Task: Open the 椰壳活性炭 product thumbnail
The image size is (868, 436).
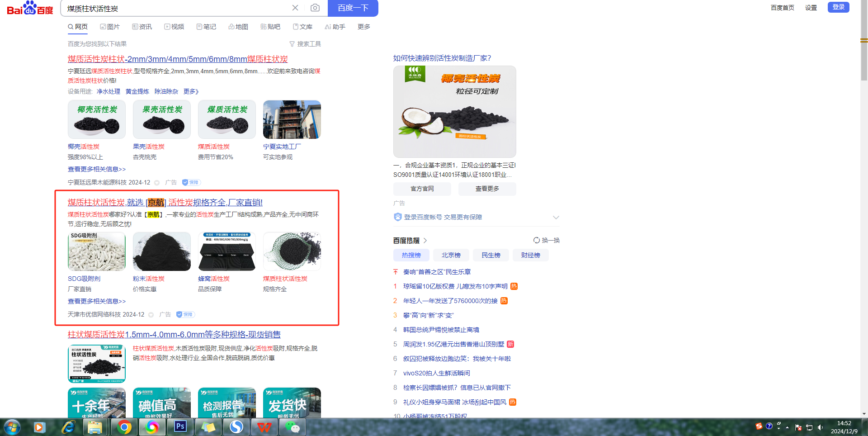Action: coord(97,119)
